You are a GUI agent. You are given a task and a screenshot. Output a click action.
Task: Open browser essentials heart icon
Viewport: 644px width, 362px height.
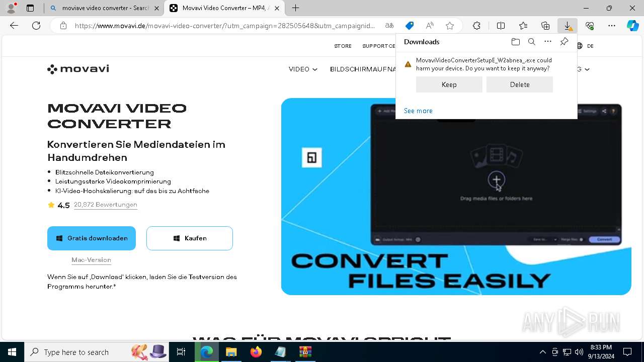point(590,26)
